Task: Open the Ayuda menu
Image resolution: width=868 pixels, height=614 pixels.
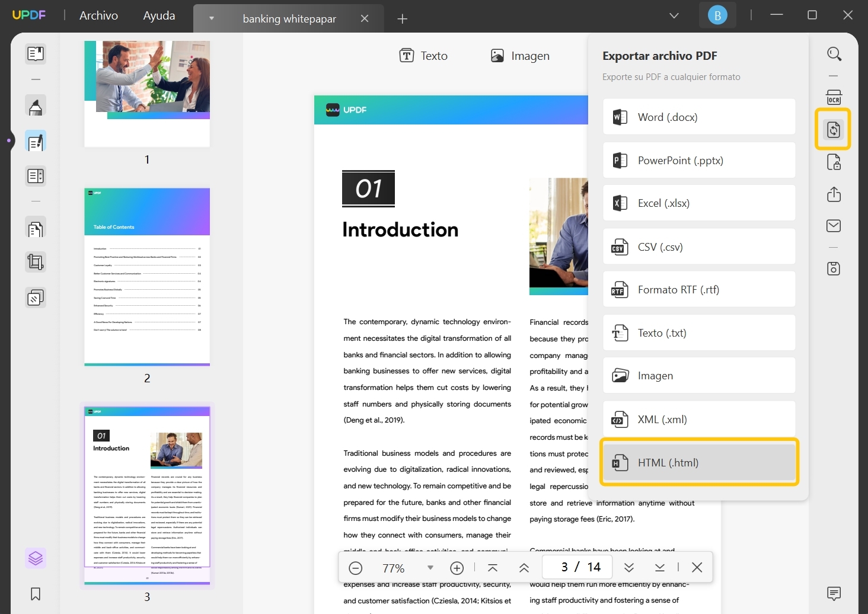Action: [159, 15]
